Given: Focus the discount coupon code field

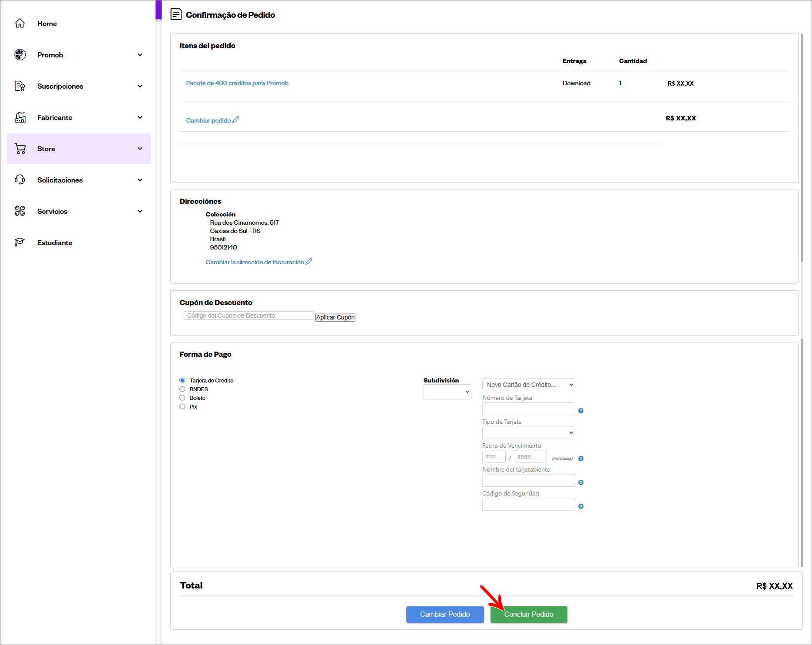Looking at the screenshot, I should [x=249, y=316].
